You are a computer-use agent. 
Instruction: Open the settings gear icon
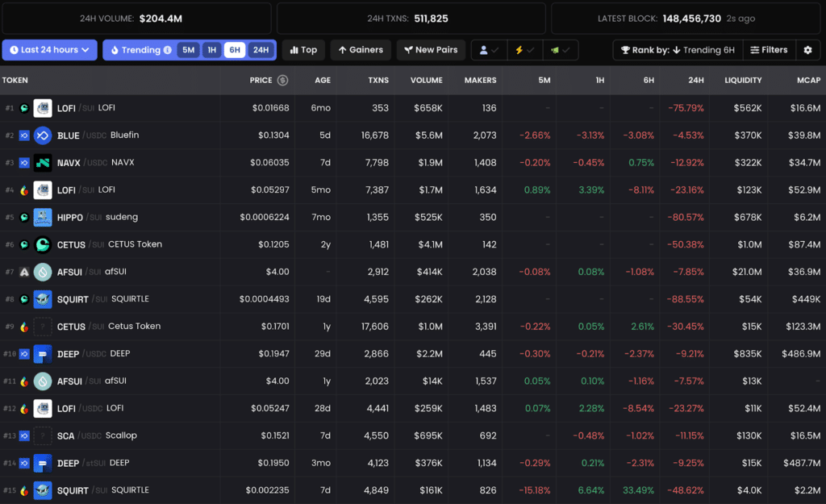(x=807, y=50)
